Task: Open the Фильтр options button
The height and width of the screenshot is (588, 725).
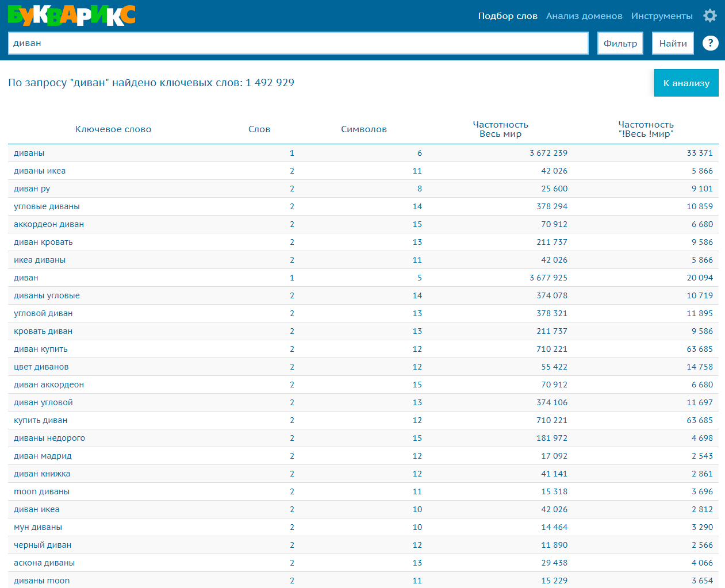Action: coord(620,43)
